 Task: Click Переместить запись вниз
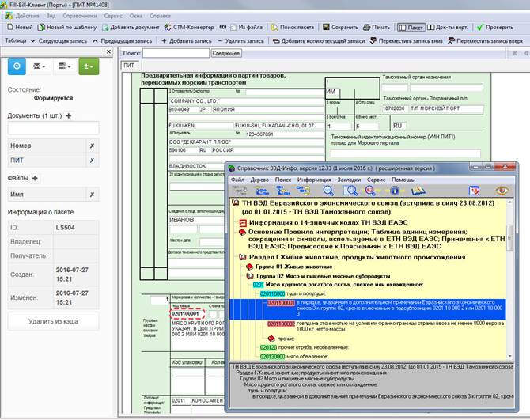(x=406, y=41)
